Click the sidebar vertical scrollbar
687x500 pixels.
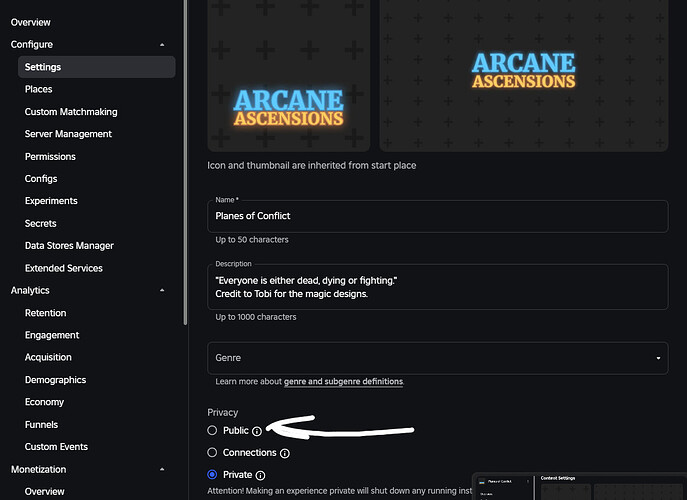(184, 160)
